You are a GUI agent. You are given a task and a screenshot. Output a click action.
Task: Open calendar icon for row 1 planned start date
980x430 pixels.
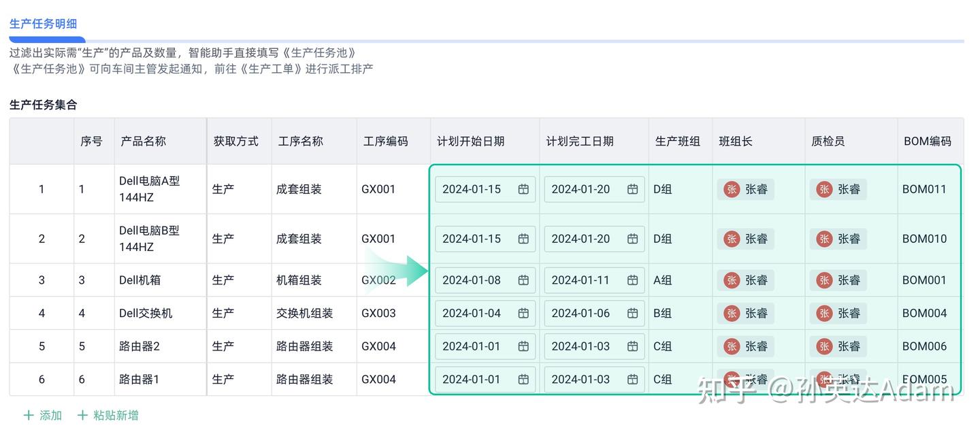coord(523,189)
